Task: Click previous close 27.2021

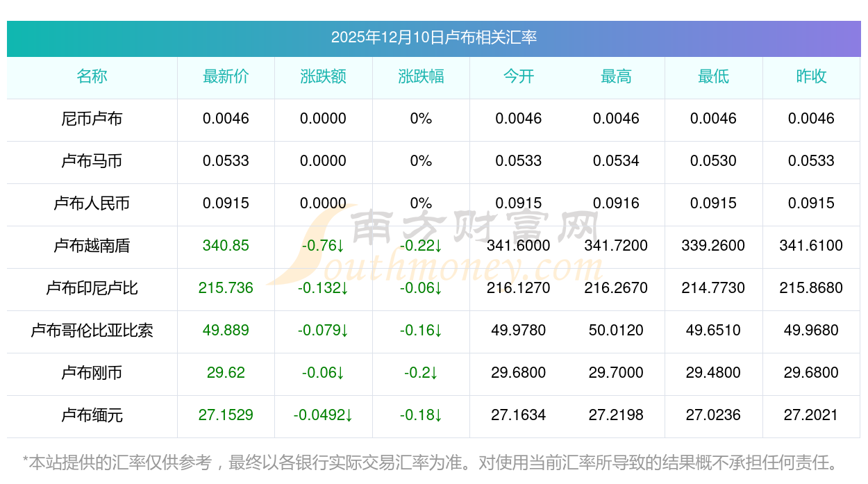Action: [811, 415]
